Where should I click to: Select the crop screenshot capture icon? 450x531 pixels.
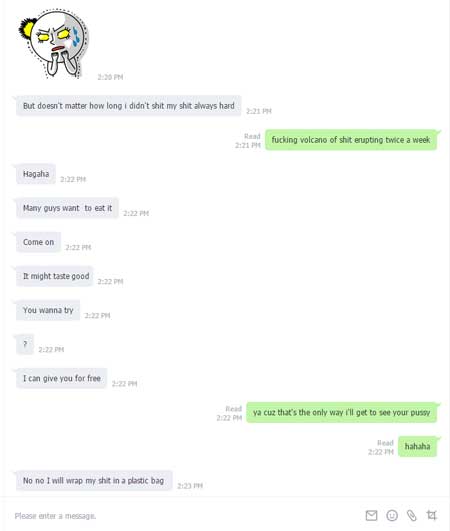pos(432,515)
